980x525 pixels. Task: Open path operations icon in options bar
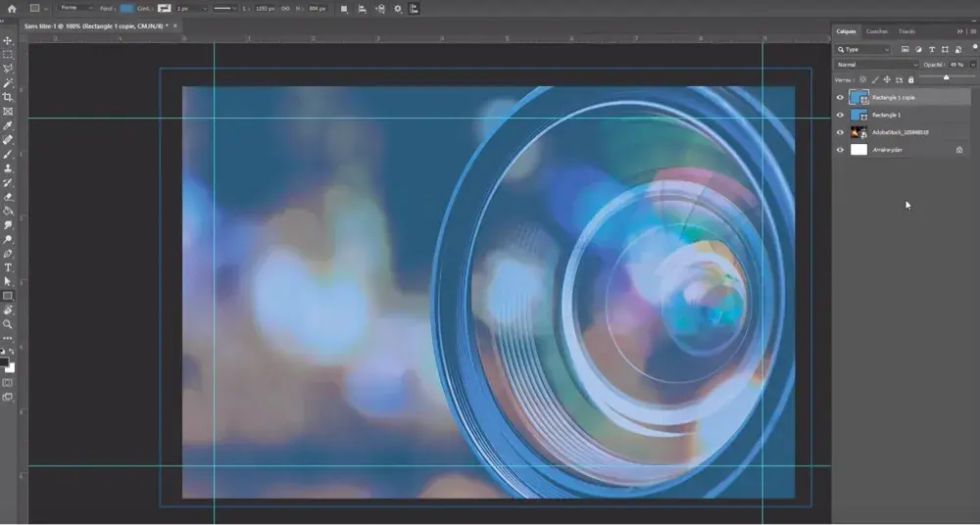coord(344,9)
